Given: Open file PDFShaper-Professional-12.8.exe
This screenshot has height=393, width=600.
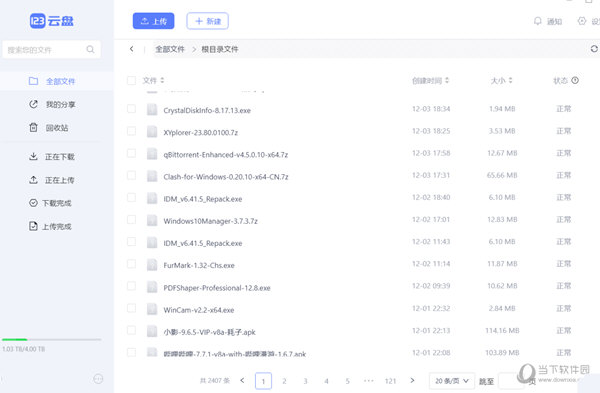Looking at the screenshot, I should point(217,288).
